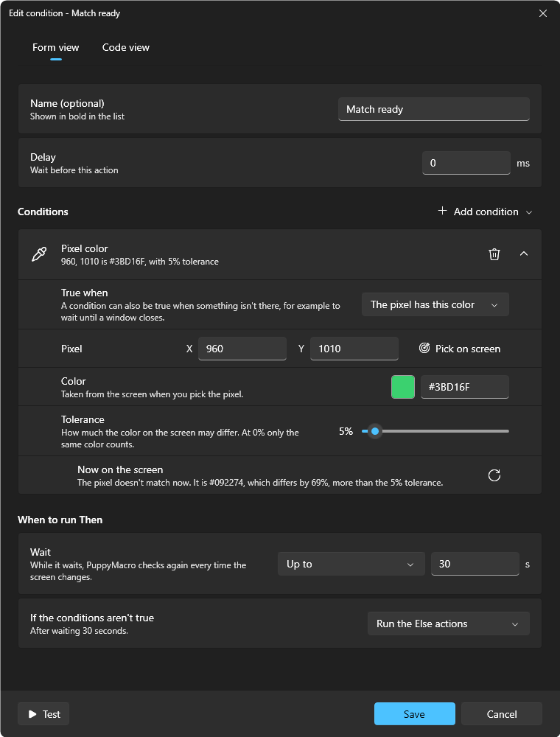Refresh the Now on the screen reading
Screen dimensions: 560x737
494,475
